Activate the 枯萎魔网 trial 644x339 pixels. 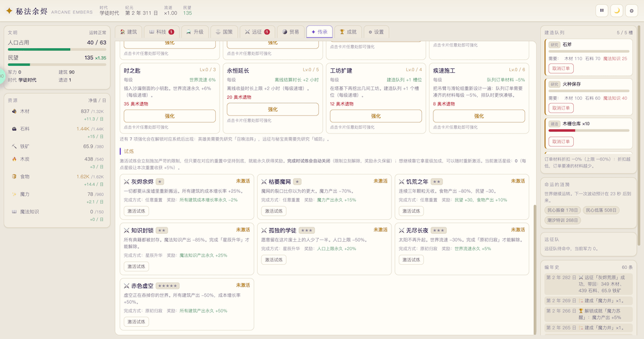[274, 211]
